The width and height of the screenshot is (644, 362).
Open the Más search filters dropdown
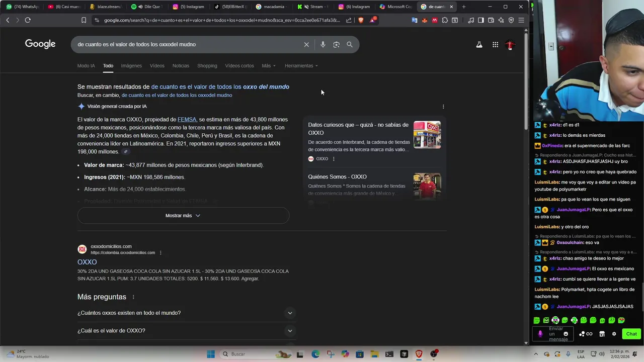pyautogui.click(x=269, y=66)
